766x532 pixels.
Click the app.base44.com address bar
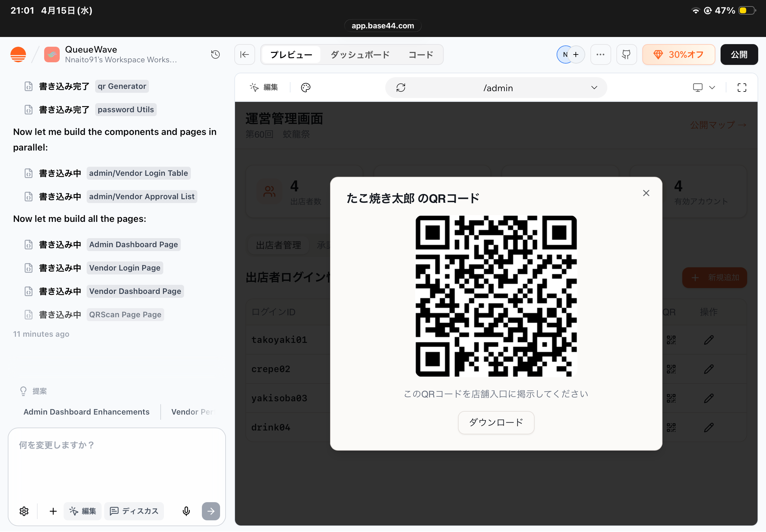(383, 26)
